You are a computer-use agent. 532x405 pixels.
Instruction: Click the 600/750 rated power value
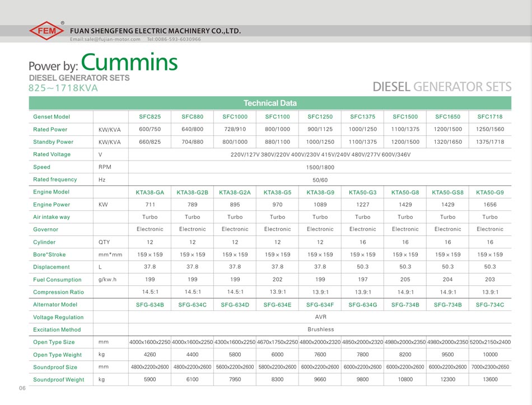150,129
